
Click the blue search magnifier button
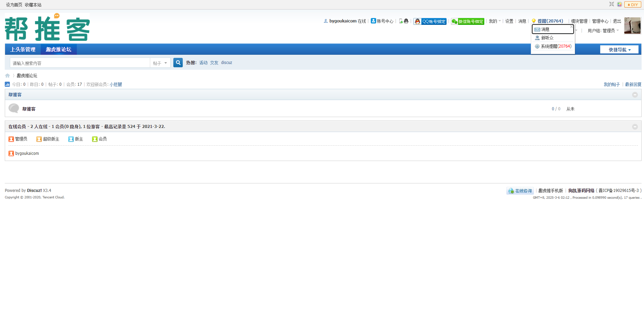(x=178, y=63)
